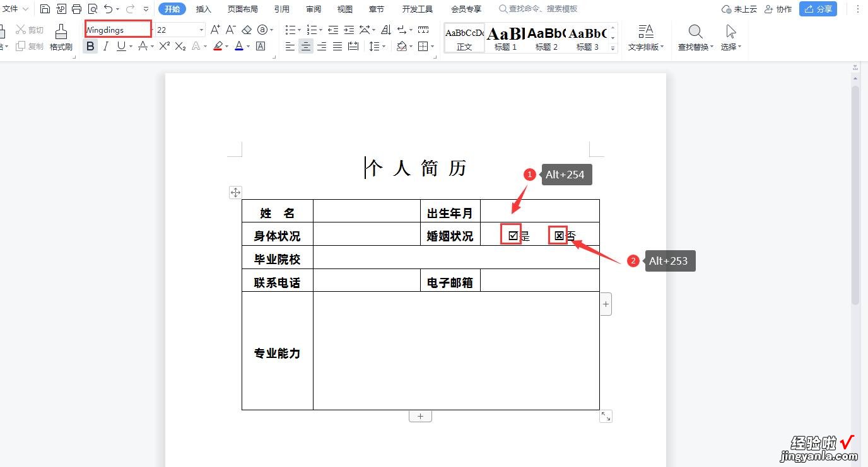Click the crossed box before 否
The image size is (868, 467).
pos(559,236)
